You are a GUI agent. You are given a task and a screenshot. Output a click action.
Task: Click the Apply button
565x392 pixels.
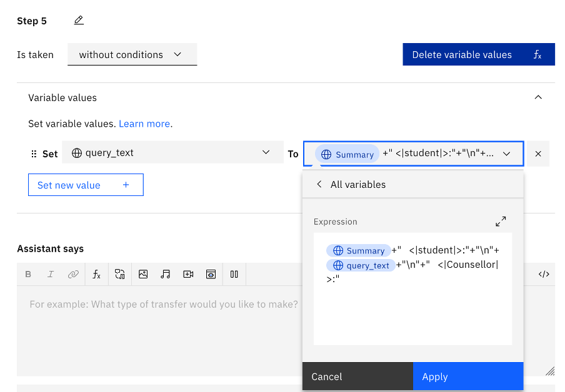(x=467, y=376)
